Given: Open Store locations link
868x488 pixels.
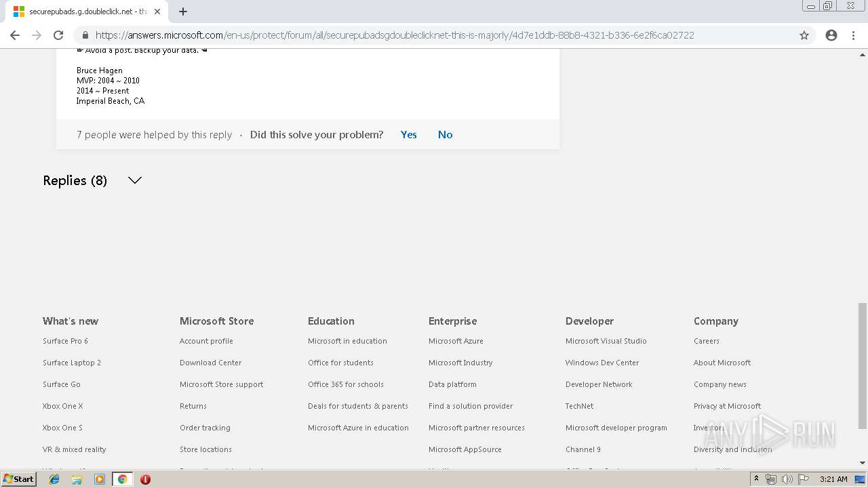Looking at the screenshot, I should pos(206,449).
